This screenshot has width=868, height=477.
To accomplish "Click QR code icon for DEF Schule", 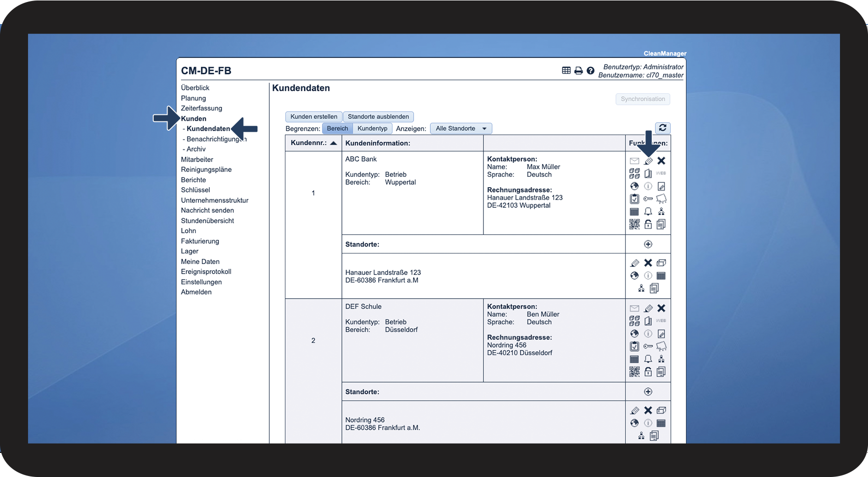I will (635, 372).
